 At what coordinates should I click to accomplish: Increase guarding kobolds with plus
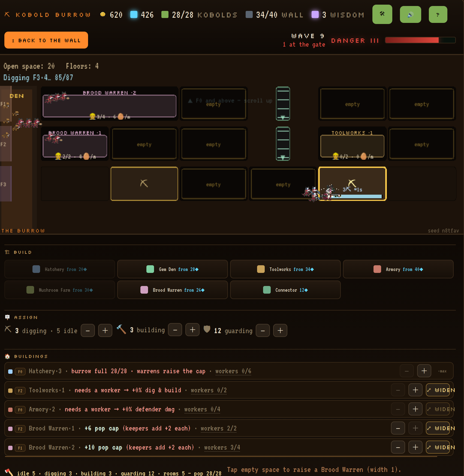pos(280,330)
